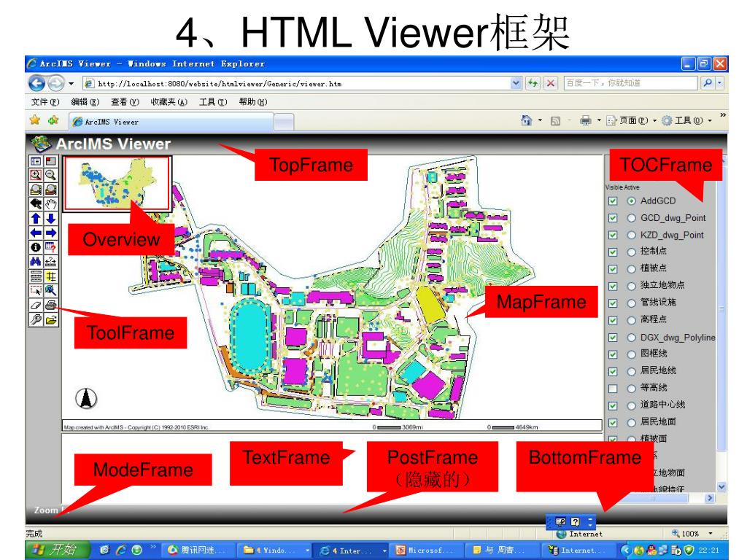Open the Find binoculars tool
The width and height of the screenshot is (747, 560).
(36, 262)
